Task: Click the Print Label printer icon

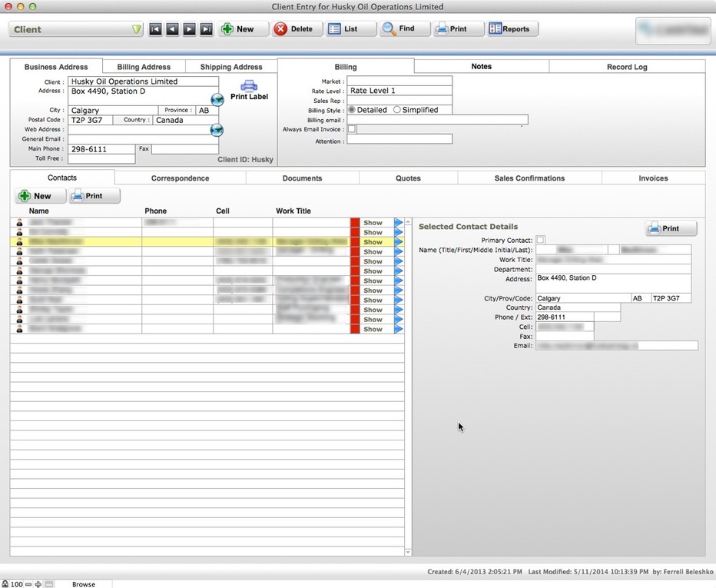Action: pos(249,85)
